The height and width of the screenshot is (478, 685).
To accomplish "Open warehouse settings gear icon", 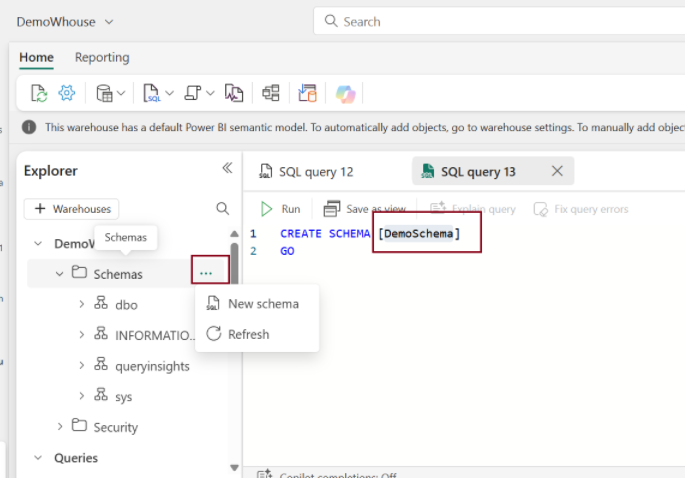I will pyautogui.click(x=67, y=93).
